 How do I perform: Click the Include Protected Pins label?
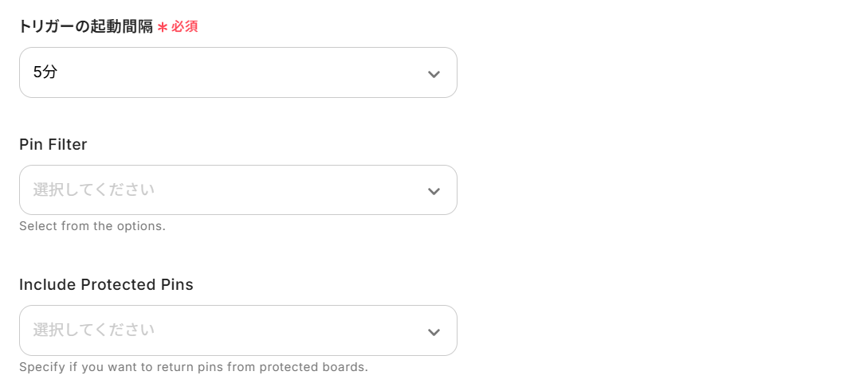click(106, 284)
